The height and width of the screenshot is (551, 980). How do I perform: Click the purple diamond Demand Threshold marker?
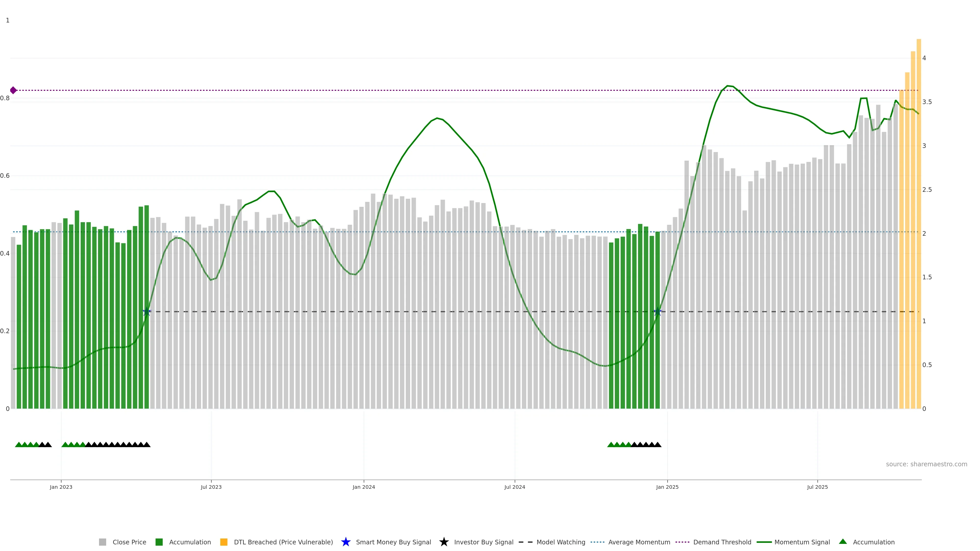pos(13,90)
